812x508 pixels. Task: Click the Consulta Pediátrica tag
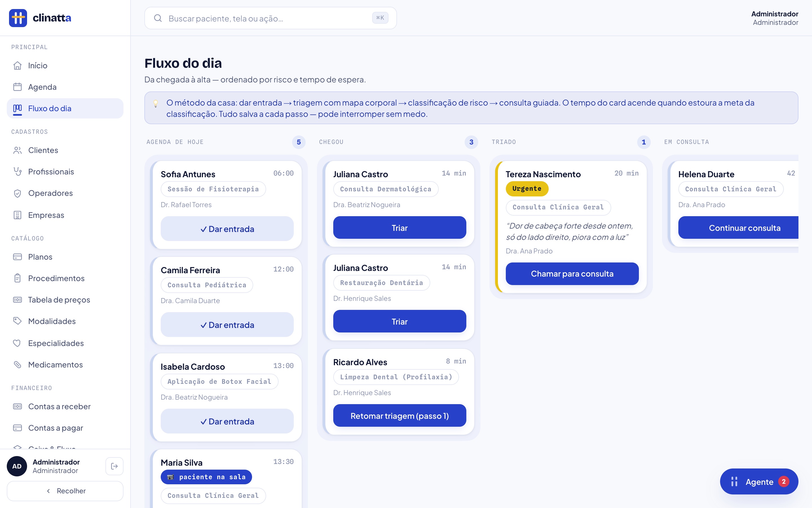pos(207,285)
